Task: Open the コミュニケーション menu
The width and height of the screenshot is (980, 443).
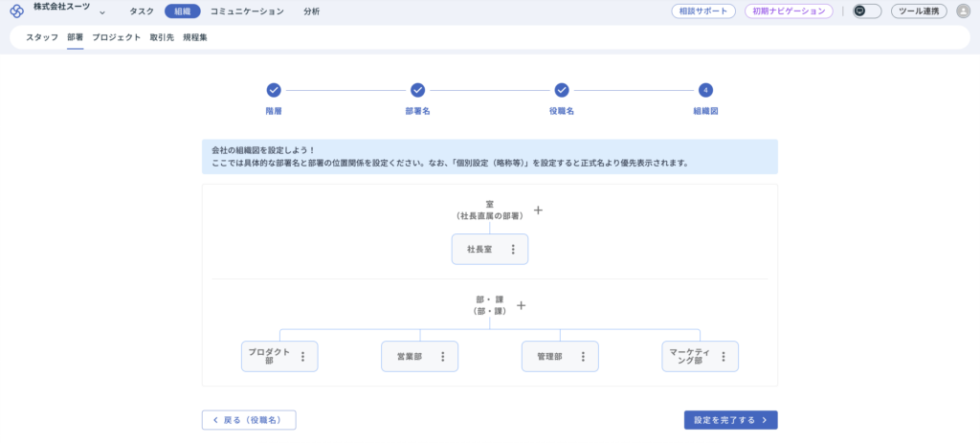Action: click(x=247, y=11)
